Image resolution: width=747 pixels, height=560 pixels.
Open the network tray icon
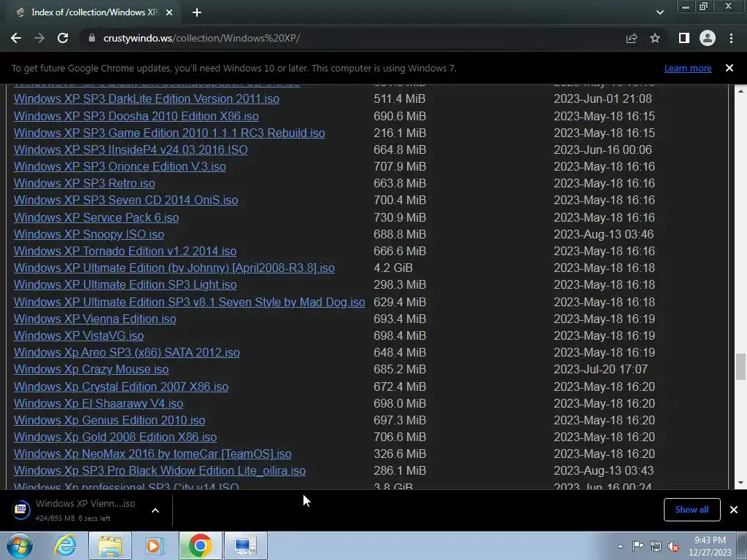point(656,546)
